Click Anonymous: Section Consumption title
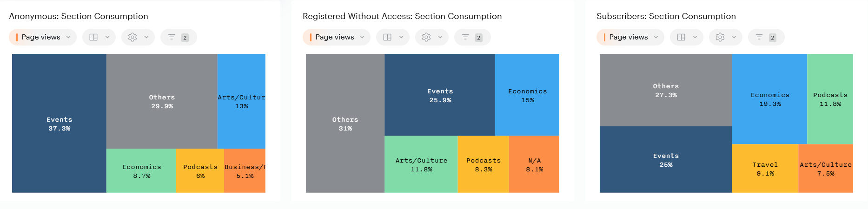The image size is (868, 209). click(79, 16)
